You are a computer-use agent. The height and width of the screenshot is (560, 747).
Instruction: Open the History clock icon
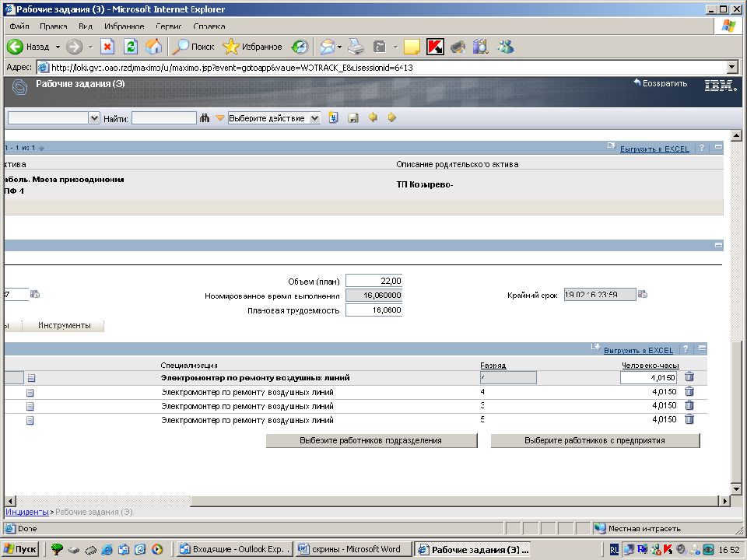[300, 47]
